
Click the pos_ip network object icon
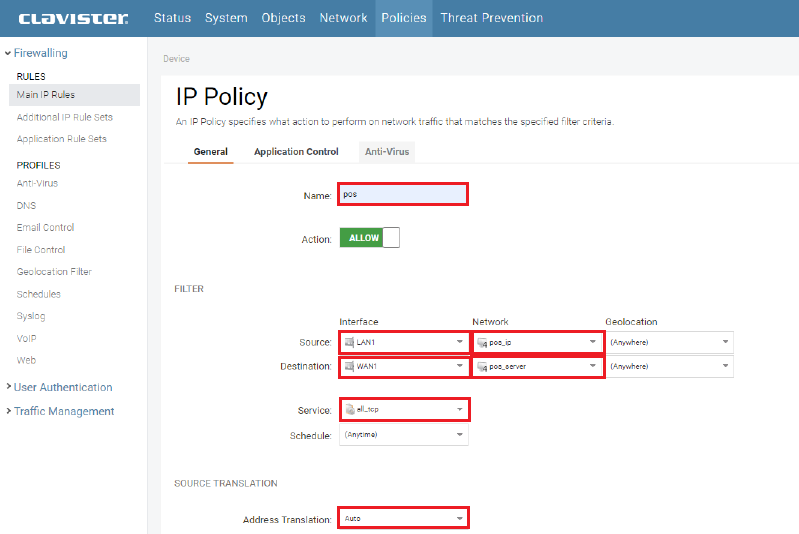pos(481,342)
